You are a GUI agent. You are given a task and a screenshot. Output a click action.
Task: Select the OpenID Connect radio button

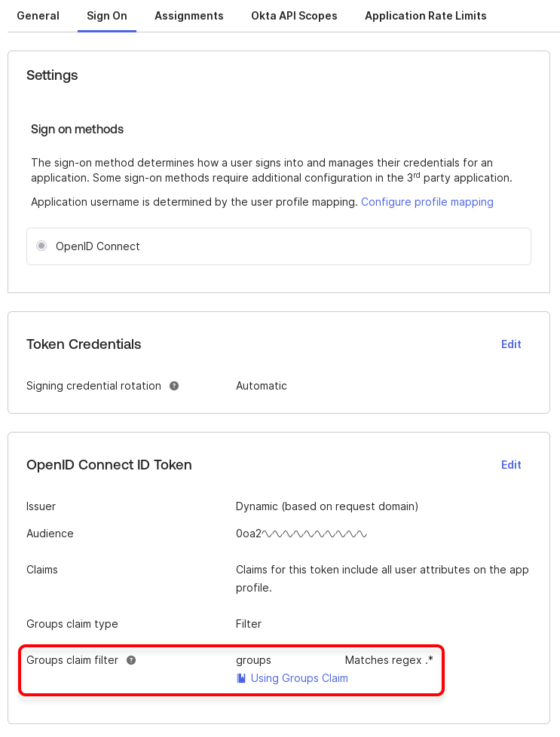(x=41, y=246)
